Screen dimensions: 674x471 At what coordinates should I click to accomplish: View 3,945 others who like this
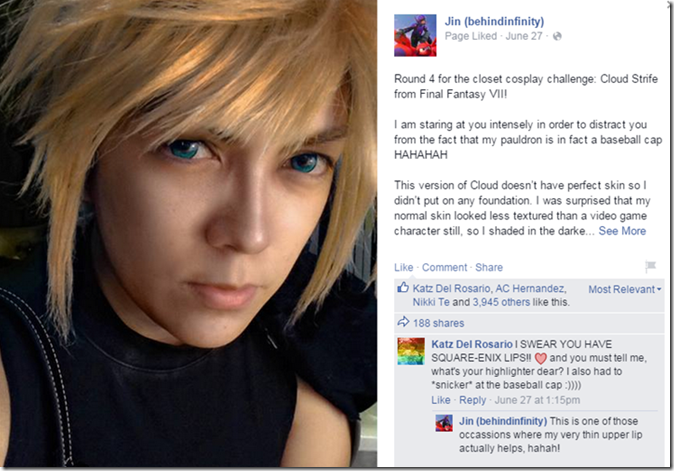click(x=501, y=302)
